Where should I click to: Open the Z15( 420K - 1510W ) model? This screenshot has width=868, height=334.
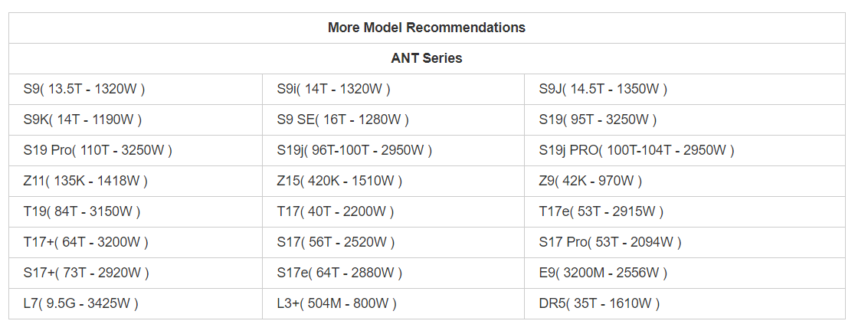(340, 181)
